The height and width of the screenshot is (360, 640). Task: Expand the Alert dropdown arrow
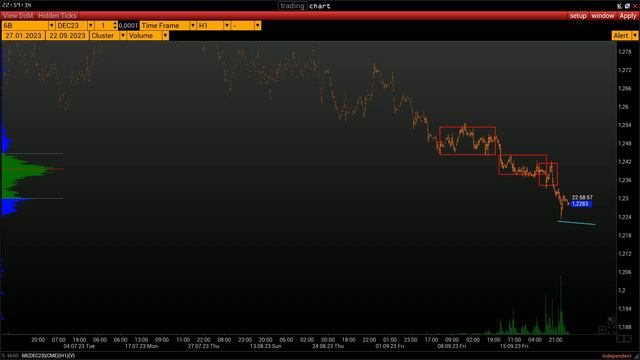point(635,36)
